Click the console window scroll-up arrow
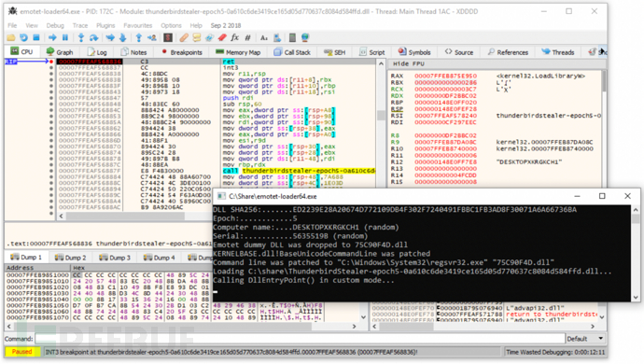Image resolution: width=644 pixels, height=364 pixels. [636, 209]
